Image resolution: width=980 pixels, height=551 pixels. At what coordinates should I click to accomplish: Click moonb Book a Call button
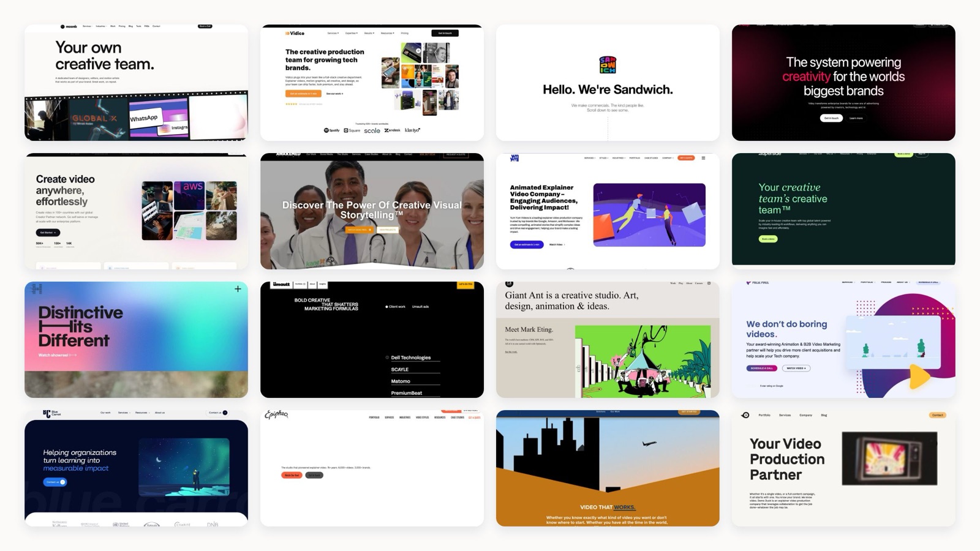[x=205, y=26]
